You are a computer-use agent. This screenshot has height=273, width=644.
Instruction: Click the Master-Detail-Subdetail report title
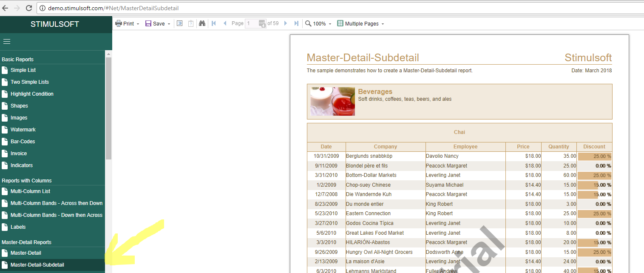pyautogui.click(x=363, y=58)
